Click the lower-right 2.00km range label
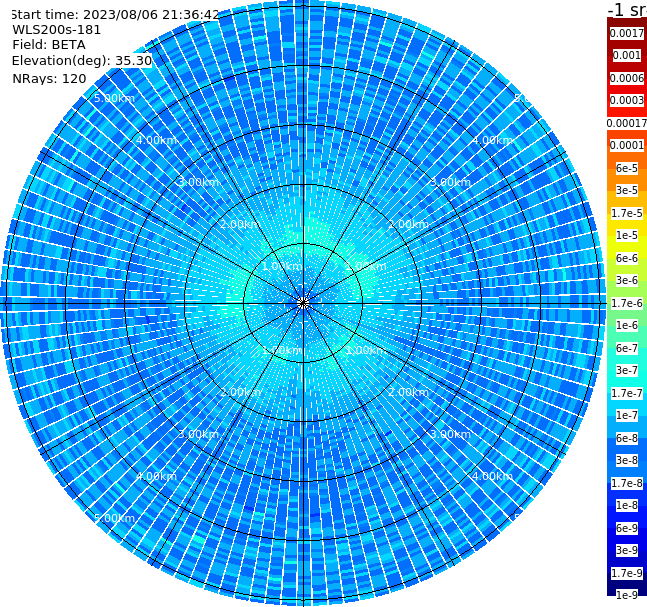The image size is (647, 607). point(408,392)
